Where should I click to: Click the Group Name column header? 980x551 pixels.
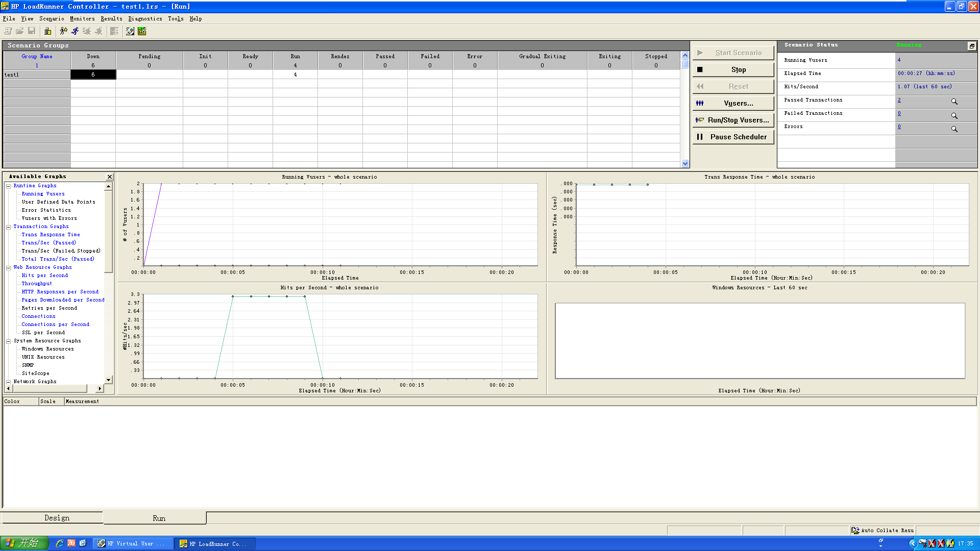tap(37, 57)
